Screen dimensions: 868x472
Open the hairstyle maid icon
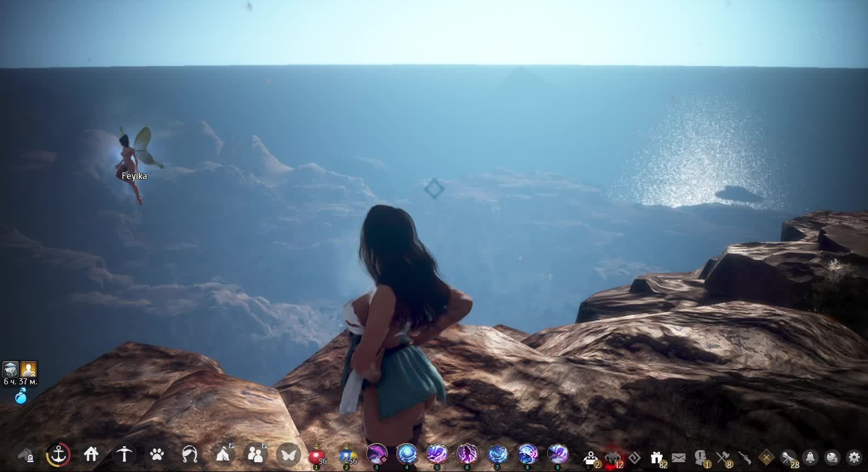[x=190, y=454]
